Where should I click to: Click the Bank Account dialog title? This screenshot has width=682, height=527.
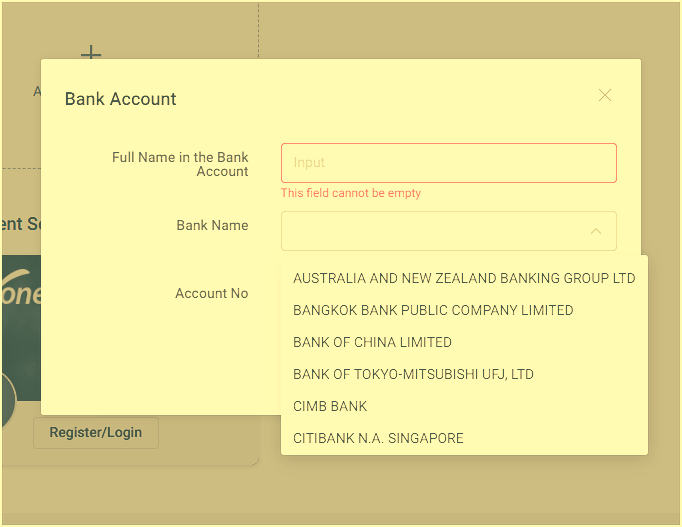coord(120,99)
